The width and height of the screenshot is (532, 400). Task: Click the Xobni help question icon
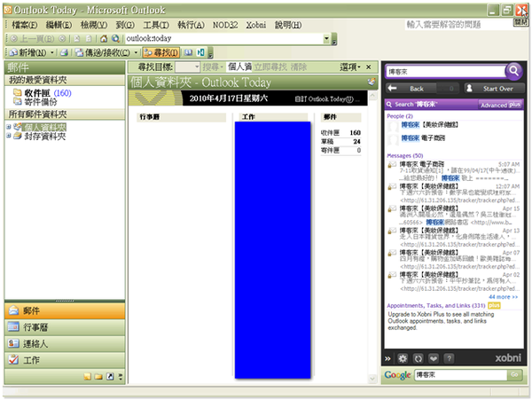point(449,358)
